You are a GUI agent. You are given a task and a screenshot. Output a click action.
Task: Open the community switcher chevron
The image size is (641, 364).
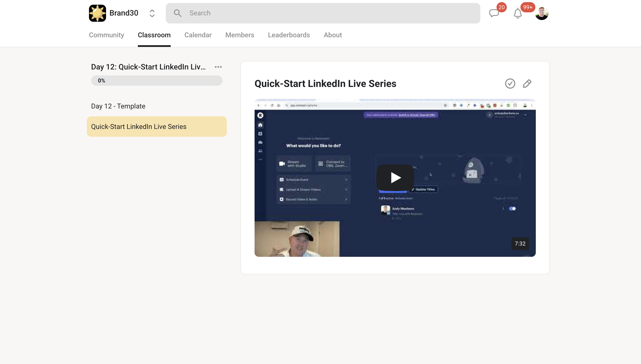click(152, 13)
